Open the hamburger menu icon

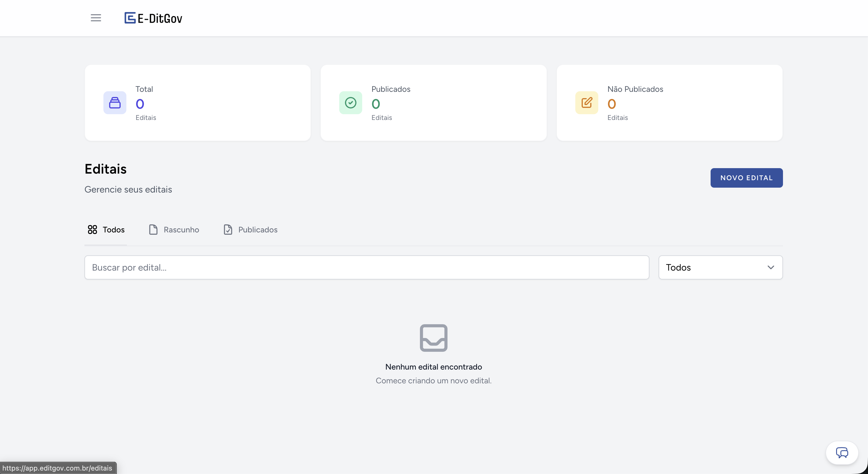tap(96, 18)
